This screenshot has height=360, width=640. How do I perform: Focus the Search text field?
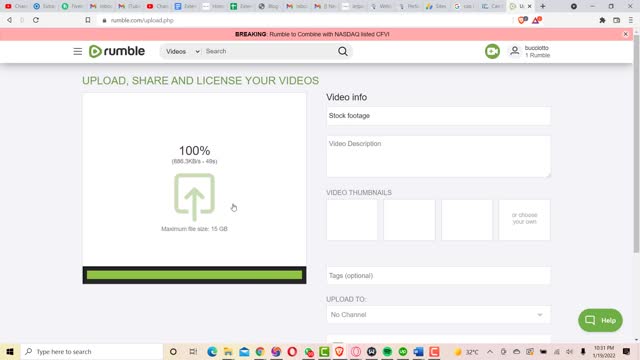[x=269, y=51]
